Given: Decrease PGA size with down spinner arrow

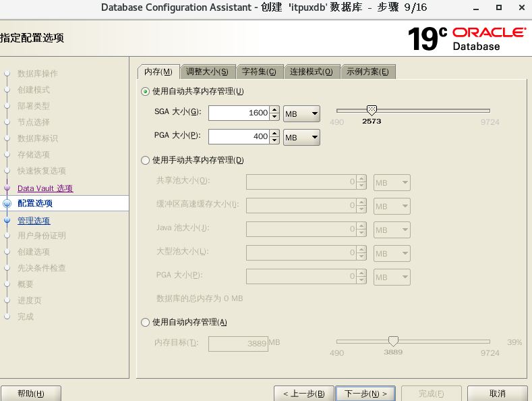Looking at the screenshot, I should [274, 140].
